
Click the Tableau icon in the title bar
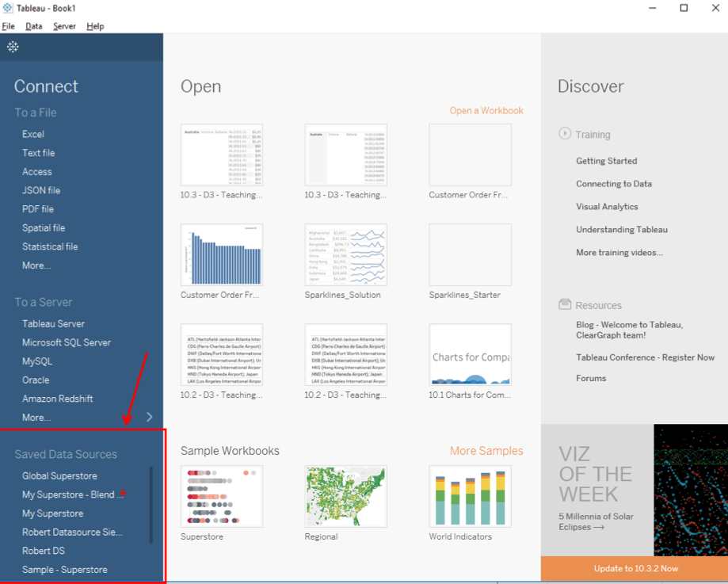pyautogui.click(x=8, y=8)
